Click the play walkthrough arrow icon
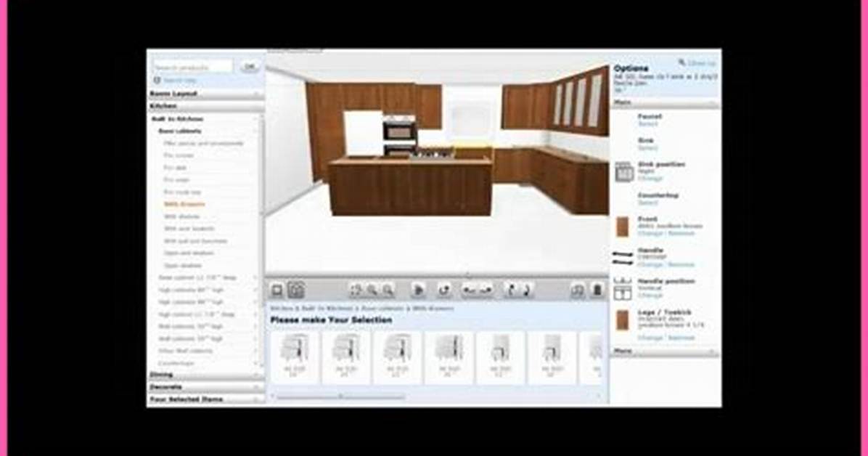This screenshot has height=456, width=868. [x=419, y=290]
